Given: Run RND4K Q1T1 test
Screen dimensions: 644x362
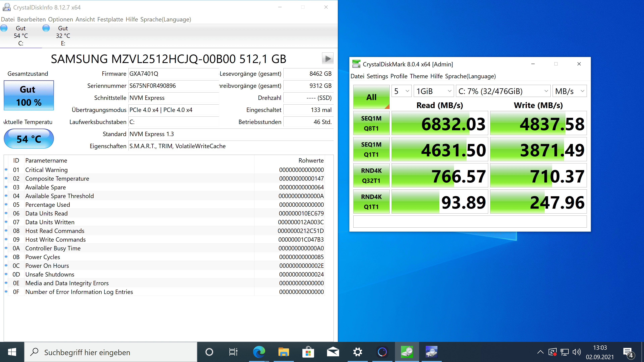Looking at the screenshot, I should (x=371, y=201).
